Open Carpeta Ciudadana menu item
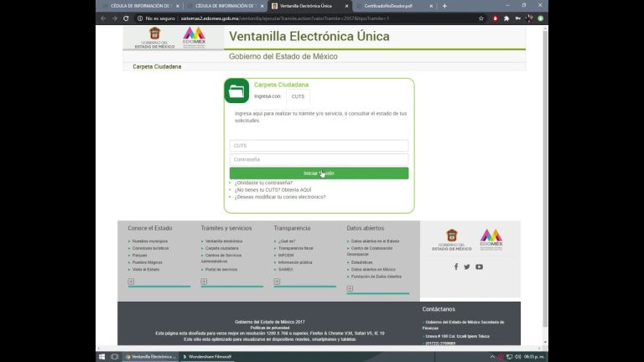This screenshot has width=644, height=362. [157, 66]
